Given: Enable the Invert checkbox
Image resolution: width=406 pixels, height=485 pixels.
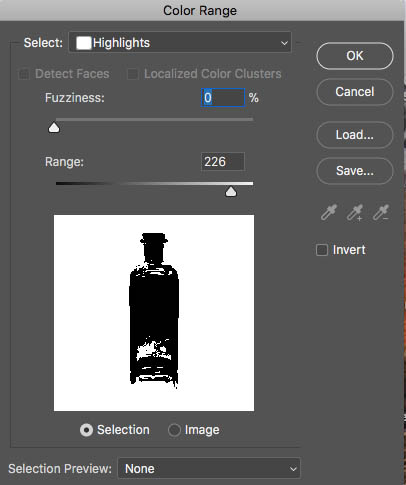Looking at the screenshot, I should pos(322,250).
